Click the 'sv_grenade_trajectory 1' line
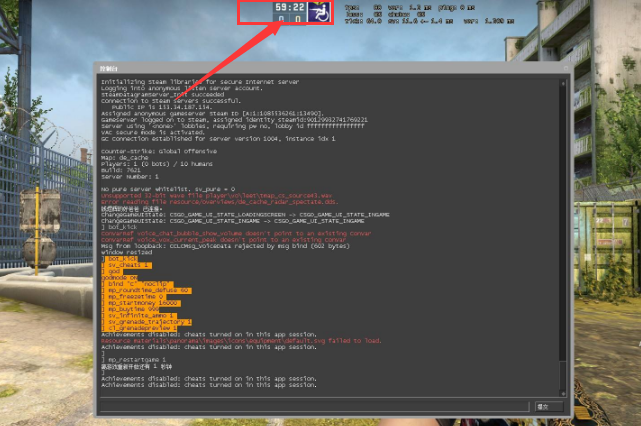 pos(146,322)
